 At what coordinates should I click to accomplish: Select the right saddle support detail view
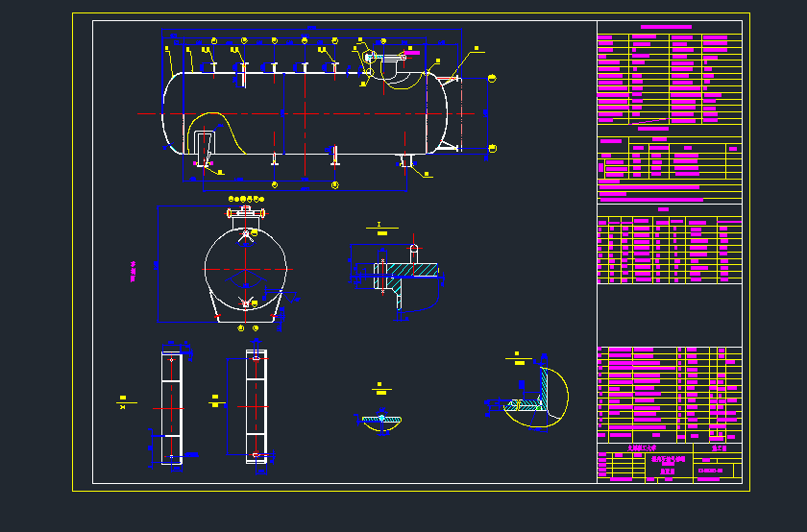pos(256,407)
